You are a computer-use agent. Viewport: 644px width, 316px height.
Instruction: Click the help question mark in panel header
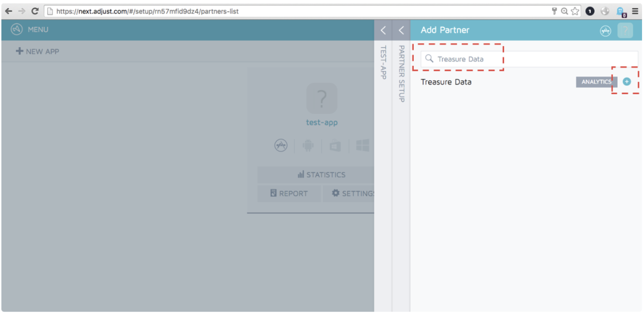pyautogui.click(x=625, y=30)
